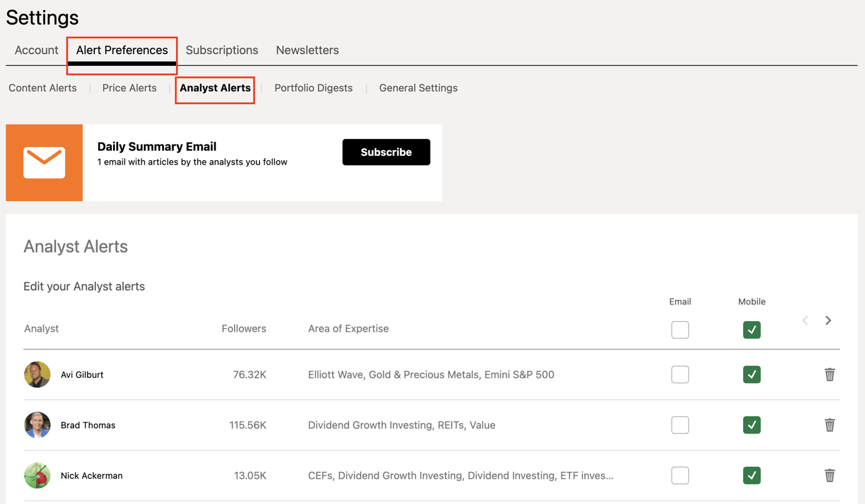Switch to the Subscriptions tab
The height and width of the screenshot is (504, 865).
click(x=222, y=50)
